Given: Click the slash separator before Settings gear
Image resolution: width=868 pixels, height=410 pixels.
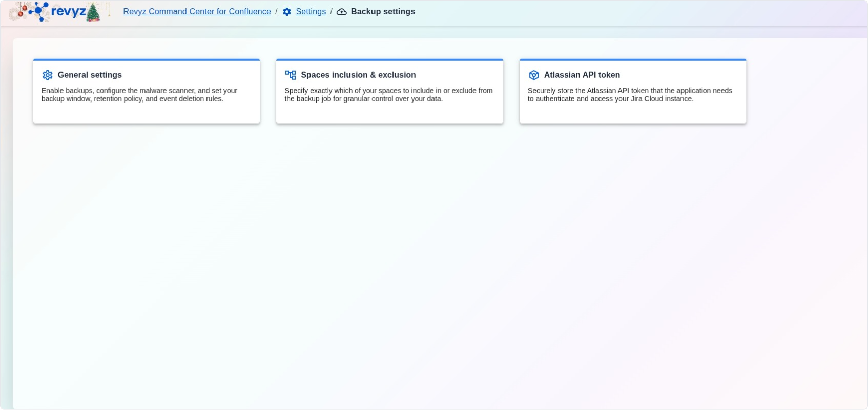Looking at the screenshot, I should tap(276, 11).
